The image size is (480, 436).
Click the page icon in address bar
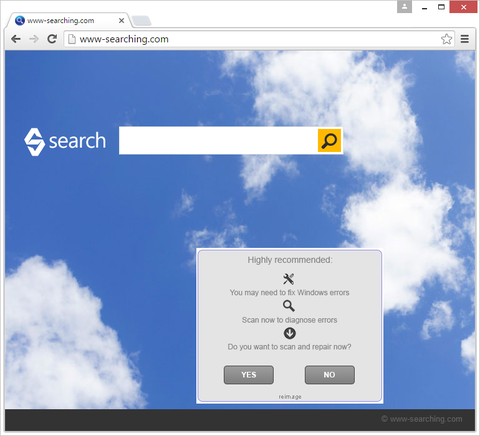[71, 39]
